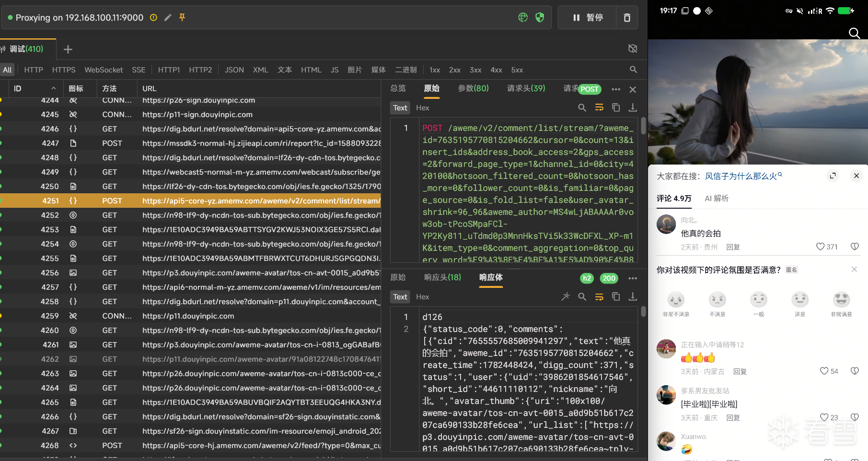Switch to the 调试(410) session tab
Viewport: 868px width, 461px height.
pos(26,49)
